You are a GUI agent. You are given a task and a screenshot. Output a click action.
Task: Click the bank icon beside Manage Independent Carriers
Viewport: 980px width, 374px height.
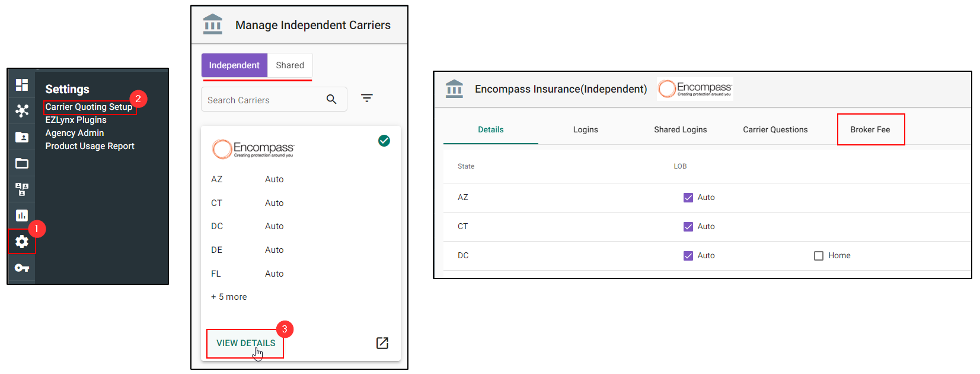(x=213, y=24)
